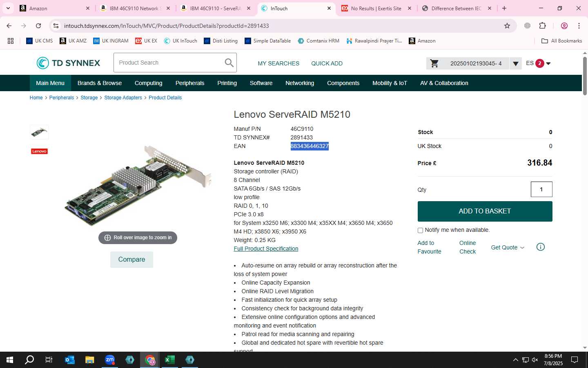Open Zoom from the taskbar

click(x=110, y=360)
